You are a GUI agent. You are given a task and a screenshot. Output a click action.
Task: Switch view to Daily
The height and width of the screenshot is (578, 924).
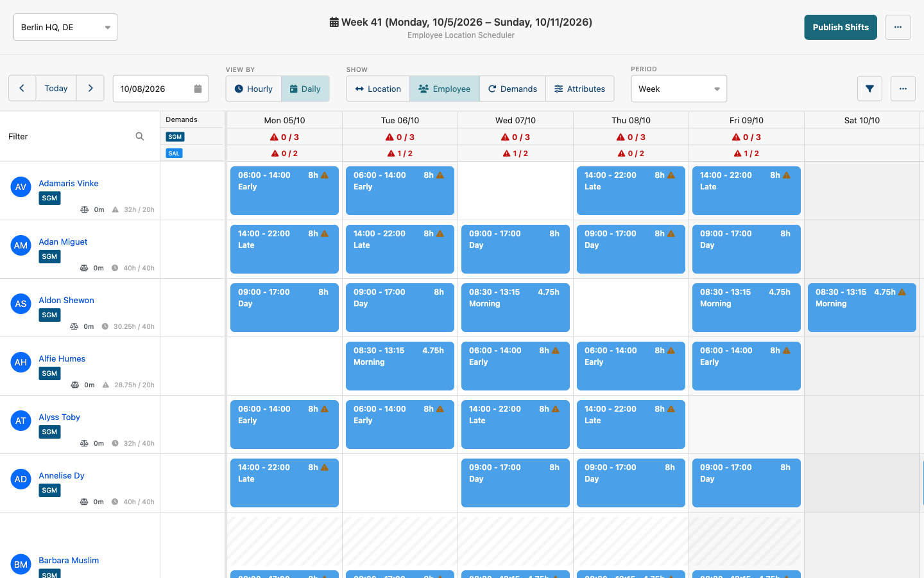tap(305, 89)
